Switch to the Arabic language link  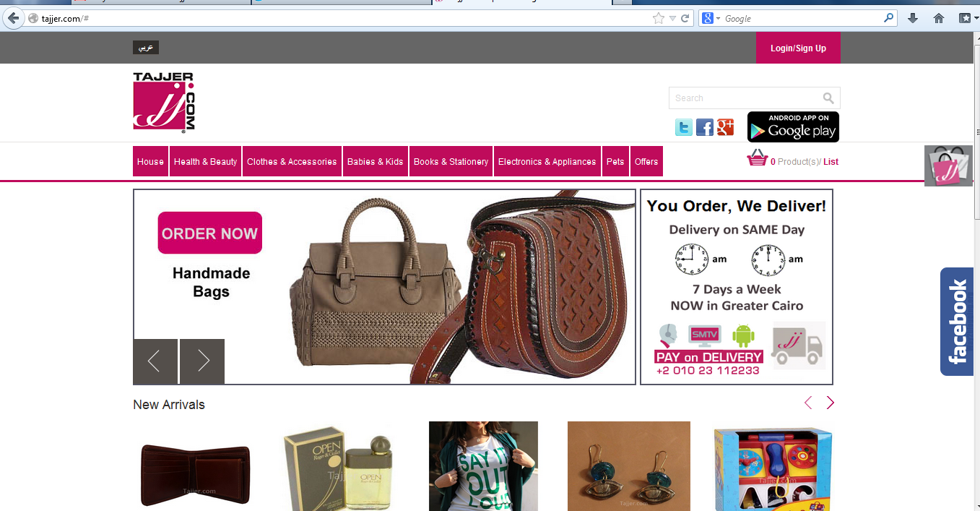click(146, 47)
